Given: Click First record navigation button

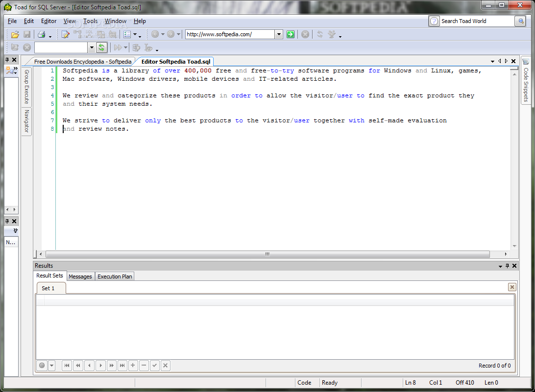Looking at the screenshot, I should pos(67,366).
